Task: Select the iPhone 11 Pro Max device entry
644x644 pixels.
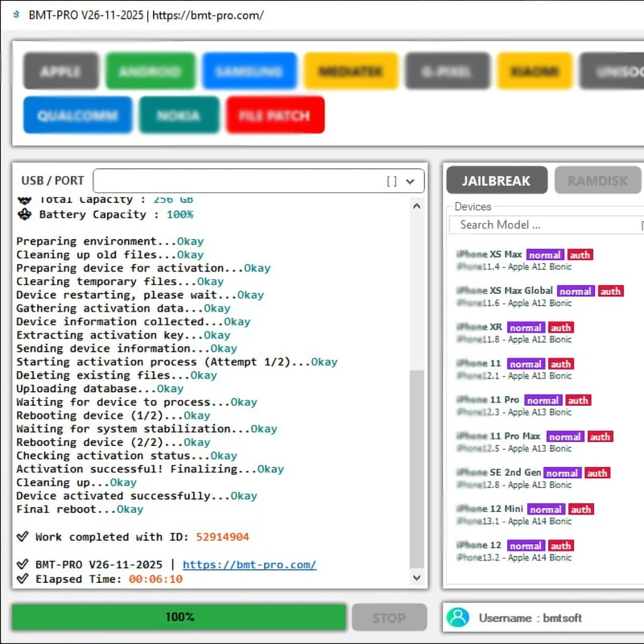Action: [x=534, y=442]
